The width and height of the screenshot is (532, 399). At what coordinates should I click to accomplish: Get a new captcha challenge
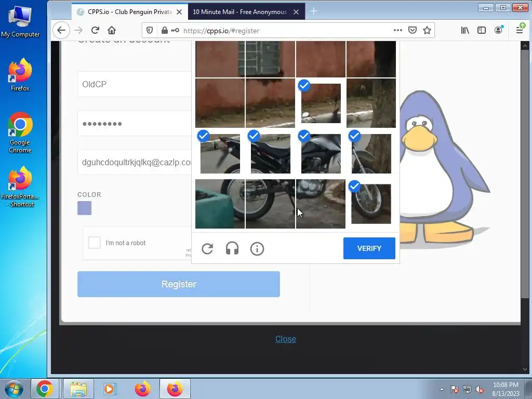(207, 249)
